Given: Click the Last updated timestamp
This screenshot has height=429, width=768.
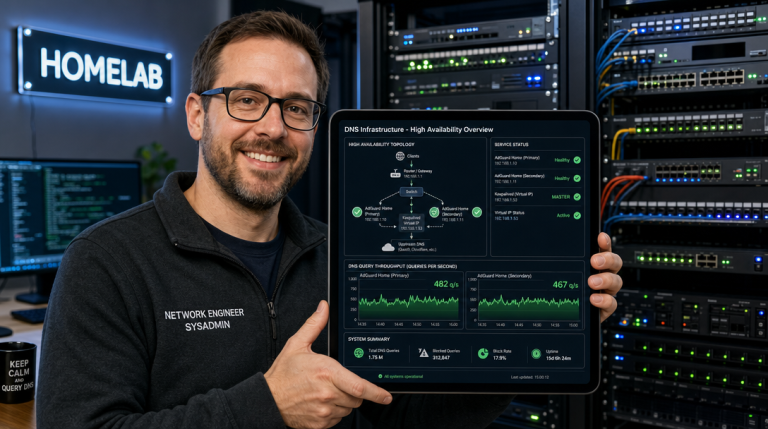Looking at the screenshot, I should coord(529,377).
